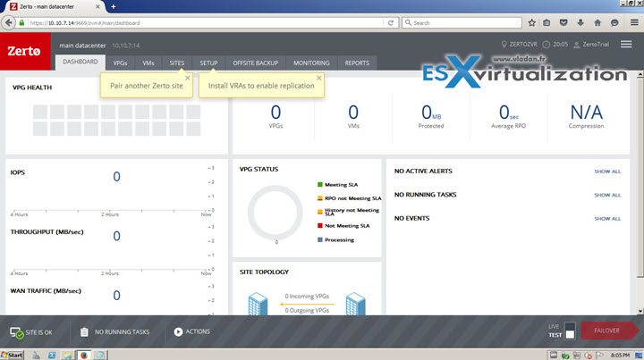Click the 'main datacenter' site name
Image resolution: width=644 pixels, height=360 pixels.
click(82, 46)
